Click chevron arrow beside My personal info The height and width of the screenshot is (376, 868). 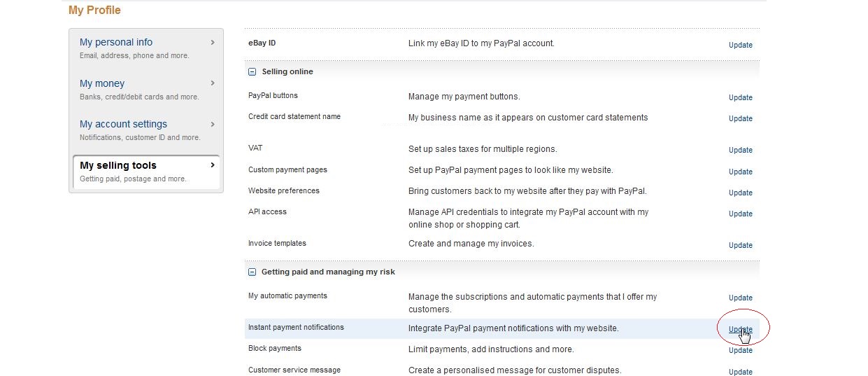[x=213, y=42]
